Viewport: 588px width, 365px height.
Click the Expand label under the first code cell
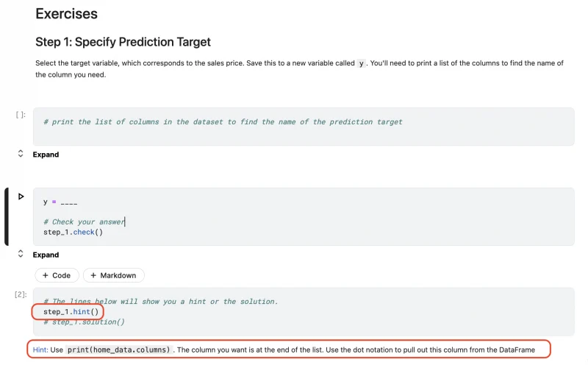(46, 155)
